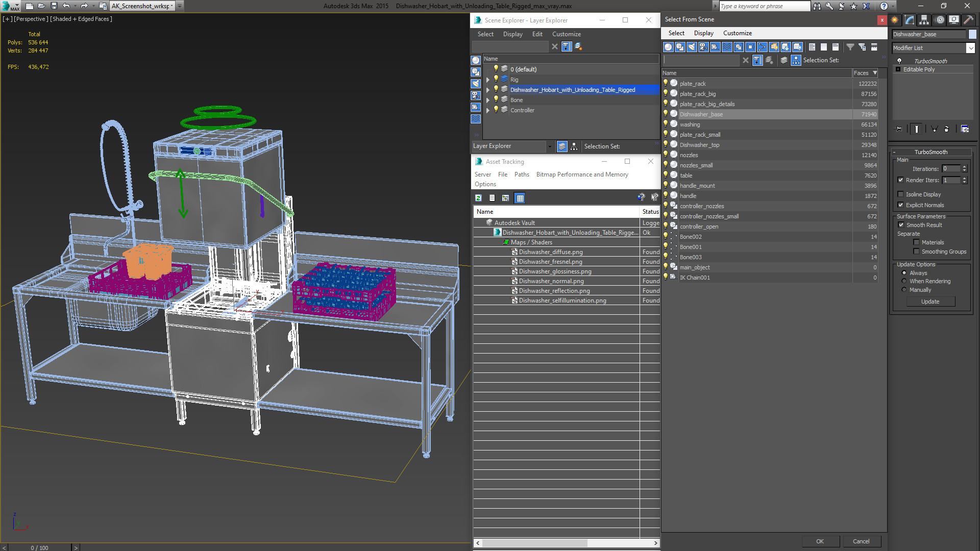Select Manually update option
980x551 pixels.
click(904, 290)
